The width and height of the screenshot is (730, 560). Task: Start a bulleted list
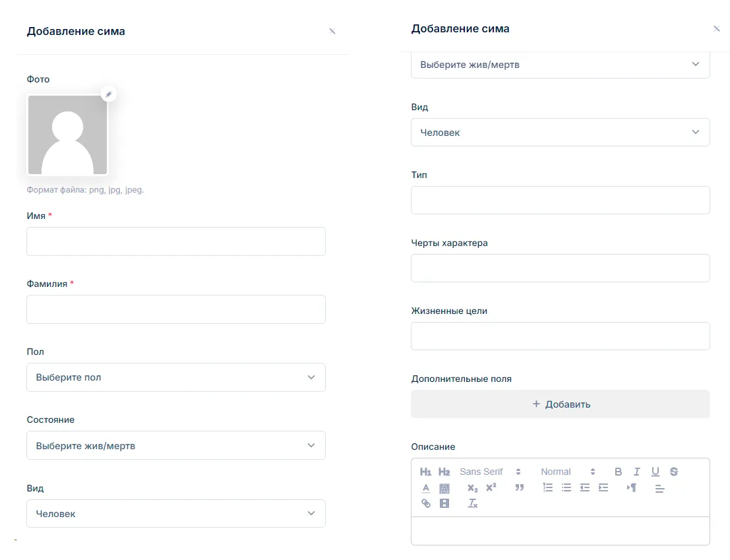(566, 487)
